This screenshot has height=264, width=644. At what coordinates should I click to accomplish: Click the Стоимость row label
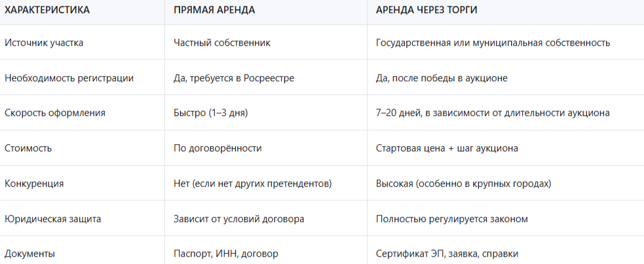[27, 148]
